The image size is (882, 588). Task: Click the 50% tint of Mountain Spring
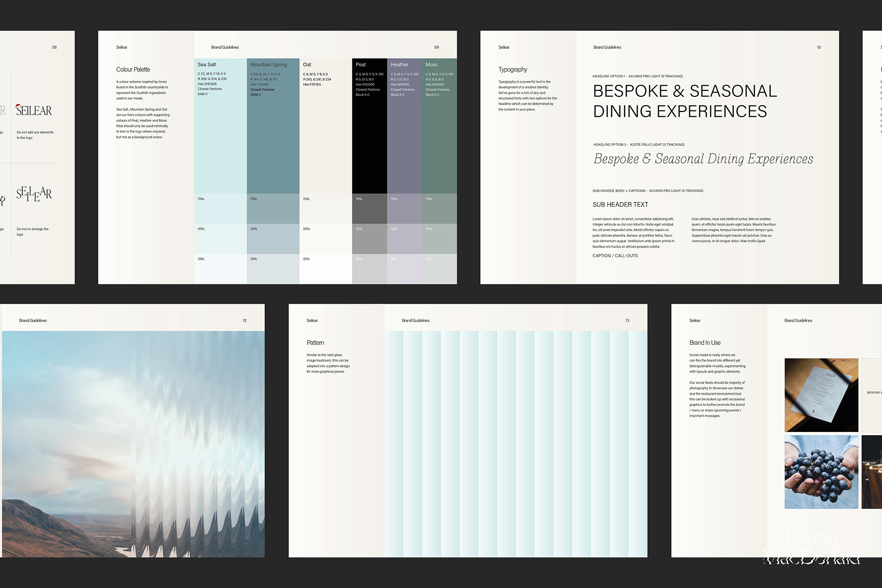pyautogui.click(x=273, y=239)
